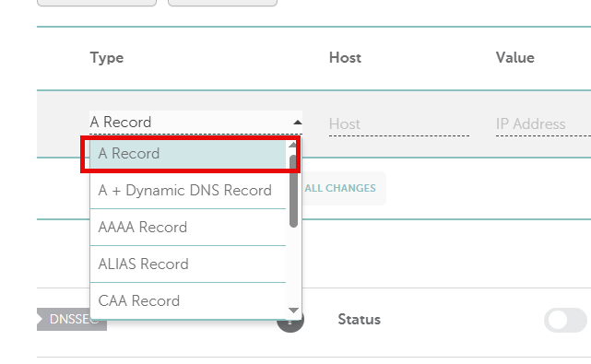Choose A + Dynamic DNS Record option
This screenshot has height=364, width=591.
(x=188, y=190)
